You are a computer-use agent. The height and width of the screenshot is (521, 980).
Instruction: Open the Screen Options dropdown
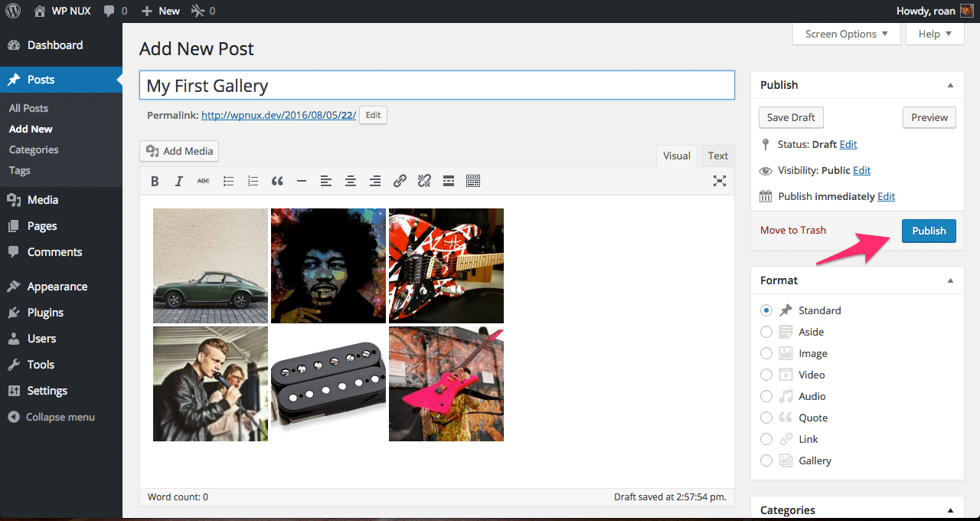coord(847,34)
